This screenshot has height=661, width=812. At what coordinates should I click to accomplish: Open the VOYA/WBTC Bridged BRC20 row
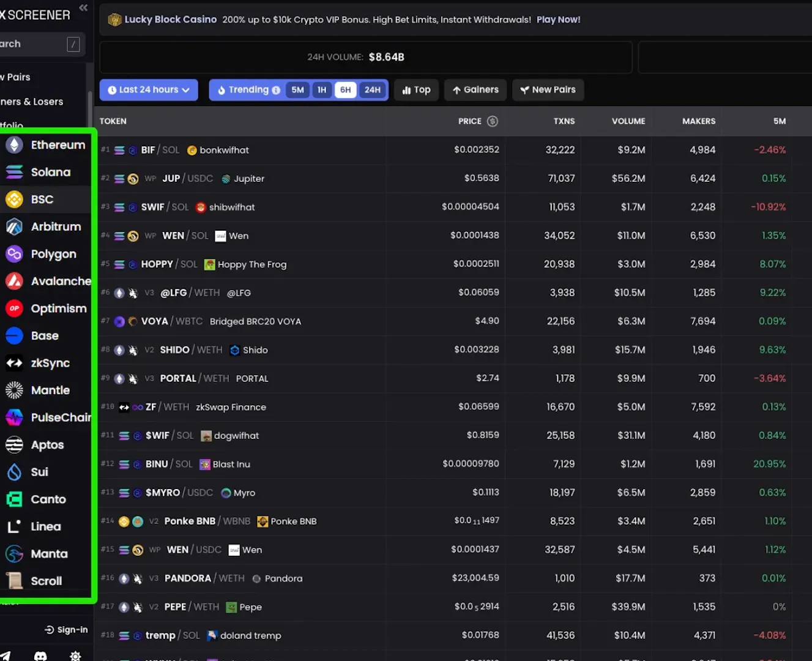[x=453, y=321]
